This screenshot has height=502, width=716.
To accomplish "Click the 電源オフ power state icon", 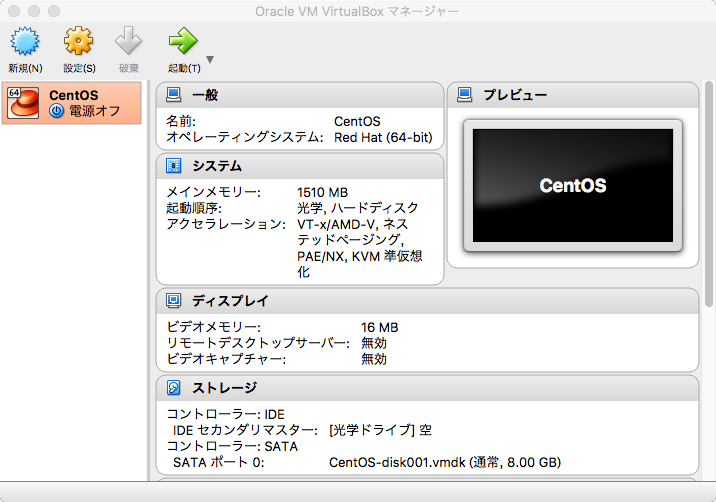I will tap(56, 111).
